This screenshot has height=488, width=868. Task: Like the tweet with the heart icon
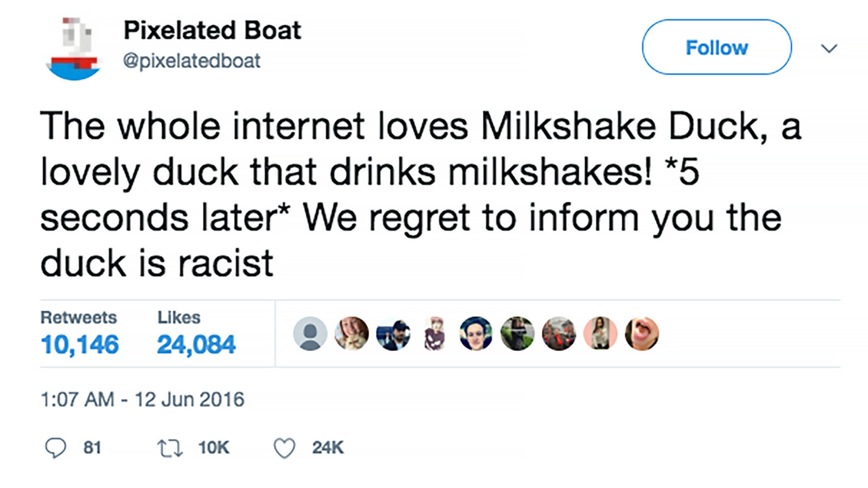tap(284, 448)
